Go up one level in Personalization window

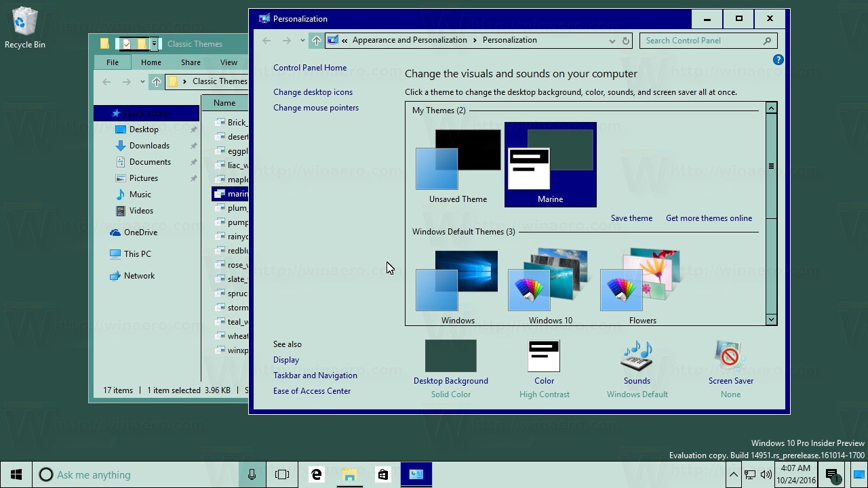tap(316, 41)
